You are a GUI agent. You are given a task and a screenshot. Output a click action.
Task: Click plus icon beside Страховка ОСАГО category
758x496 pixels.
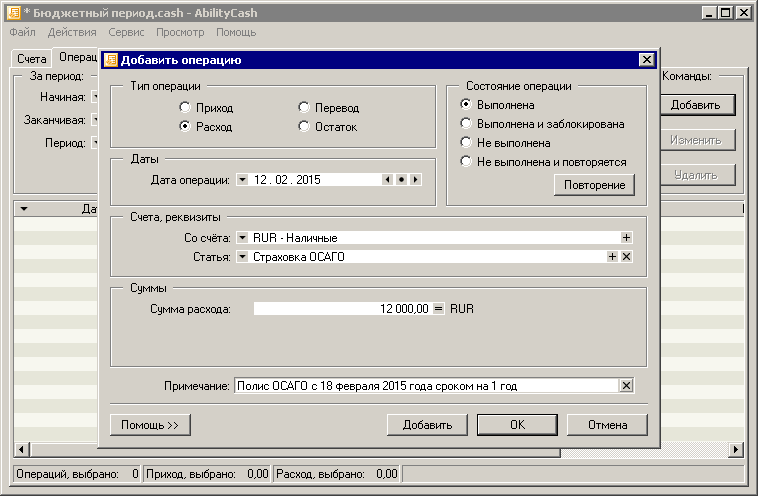[613, 257]
